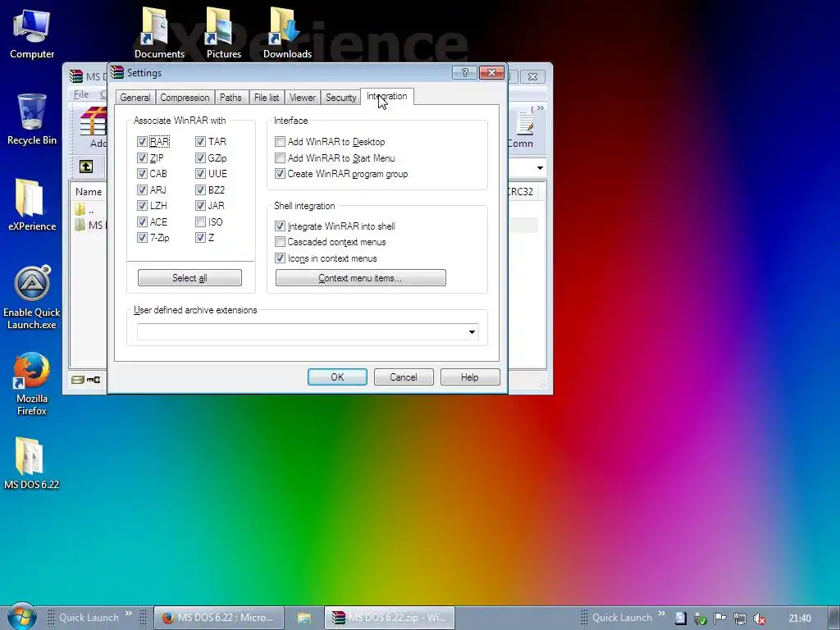The image size is (840, 630).
Task: Toggle UUE file association
Action: pyautogui.click(x=200, y=174)
